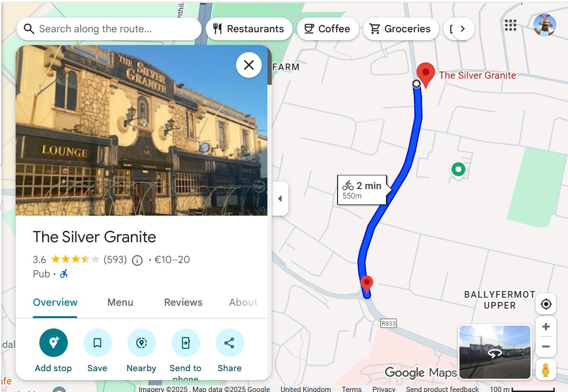Viewport: 568px width, 392px height.
Task: Click the place card scrollbar
Action: tap(269, 67)
